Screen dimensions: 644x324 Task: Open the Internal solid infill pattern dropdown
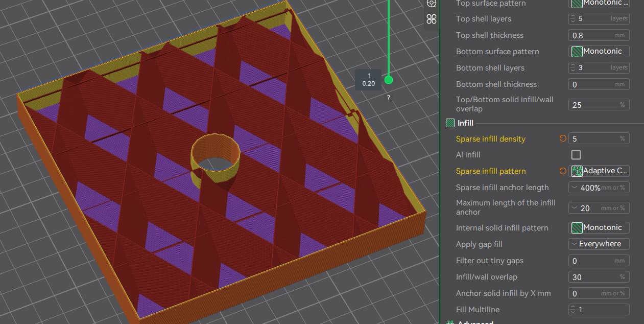coord(599,228)
